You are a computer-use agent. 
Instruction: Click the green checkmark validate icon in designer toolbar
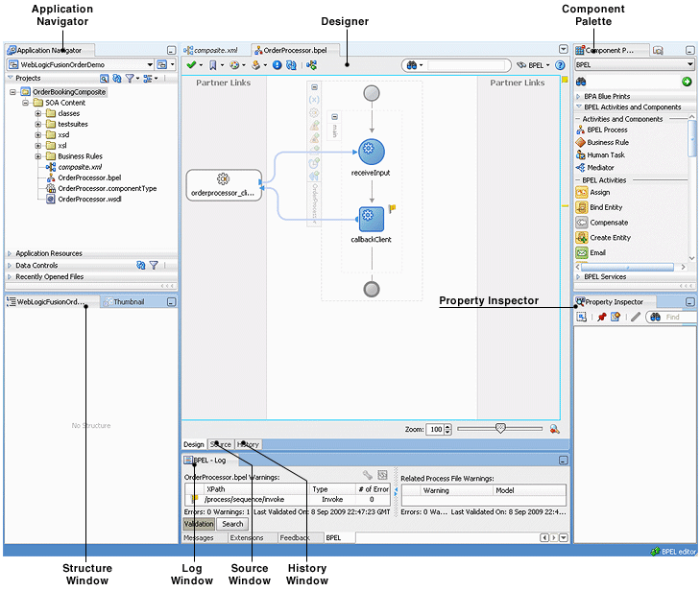coord(191,65)
